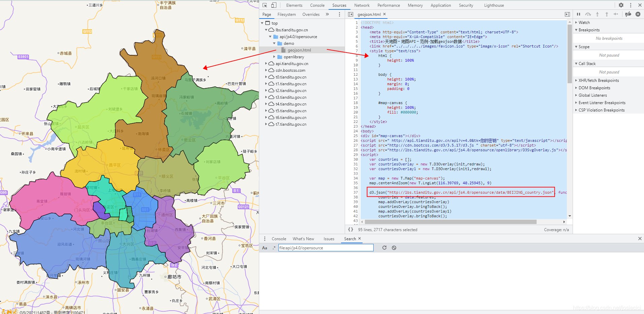Click the search query input field
Screen dimensions: 644x314
326,248
